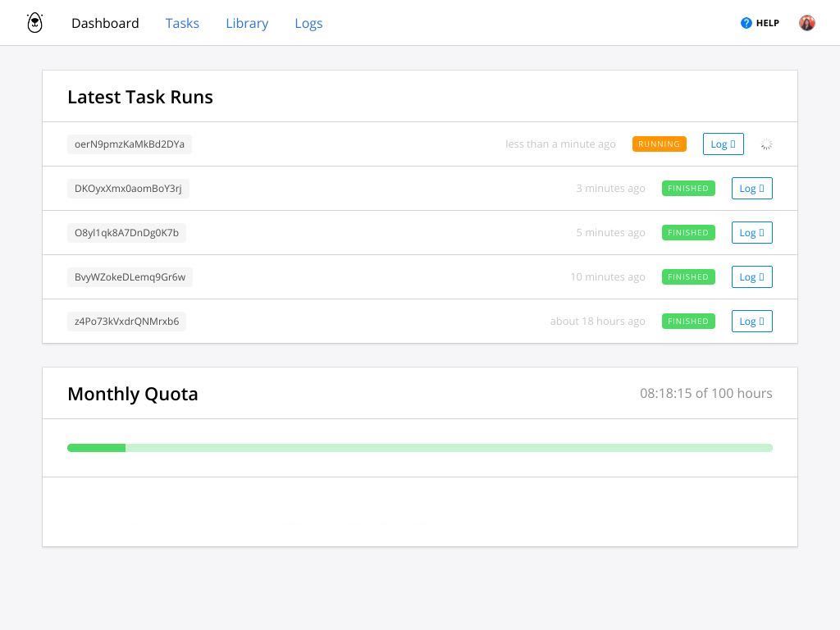
Task: Click the loading spinner beside the running task
Action: 766,144
